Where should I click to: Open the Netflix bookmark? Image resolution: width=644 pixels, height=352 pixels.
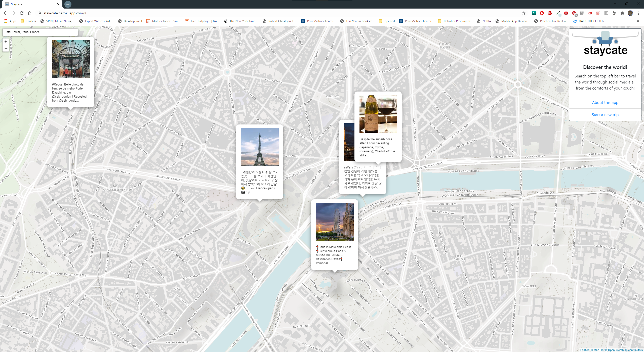[x=484, y=21]
